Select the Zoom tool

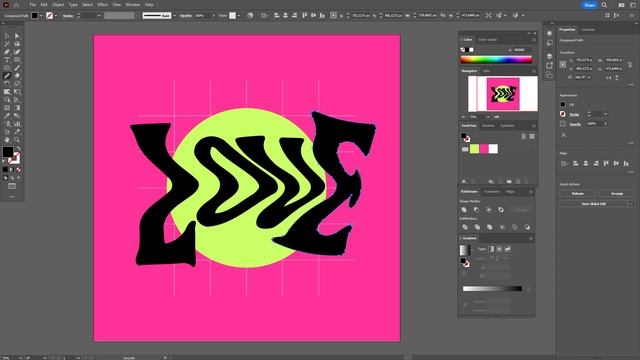pos(17,140)
